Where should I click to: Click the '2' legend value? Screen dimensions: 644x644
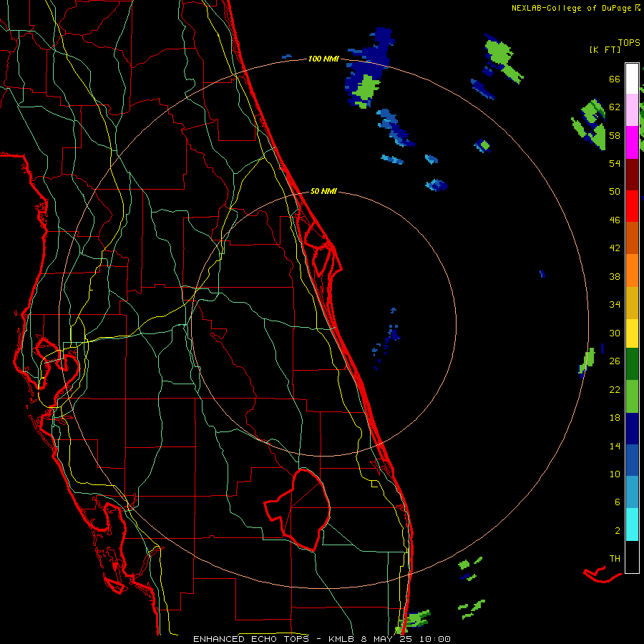pyautogui.click(x=618, y=531)
